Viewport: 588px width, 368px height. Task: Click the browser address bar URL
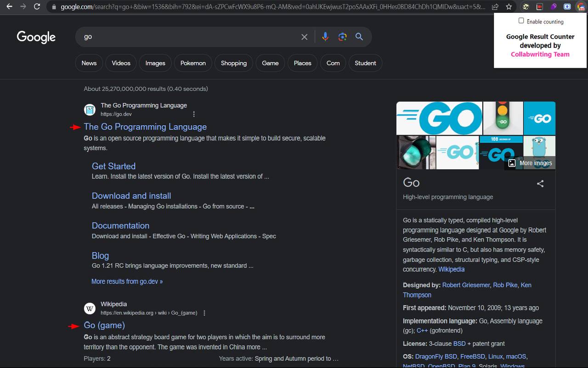273,7
